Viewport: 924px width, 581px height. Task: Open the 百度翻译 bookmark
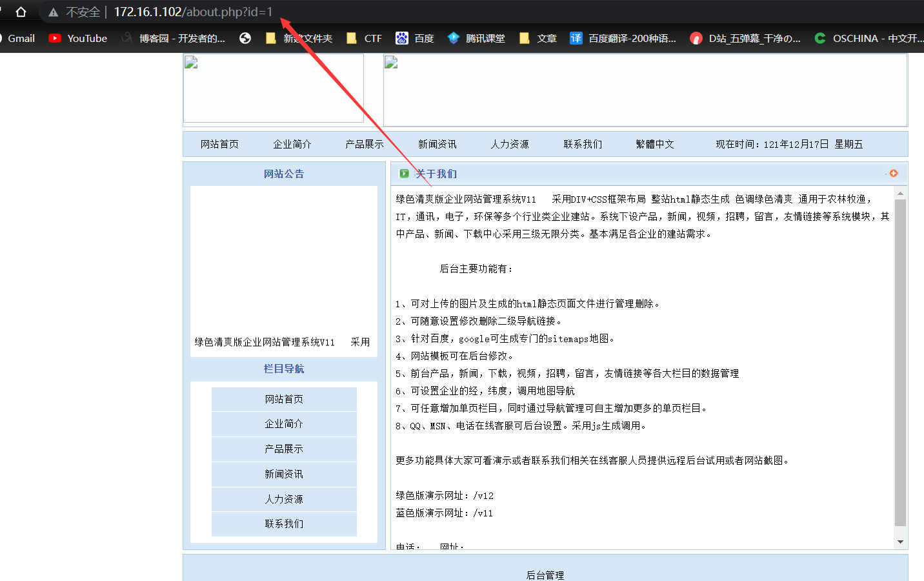point(623,38)
